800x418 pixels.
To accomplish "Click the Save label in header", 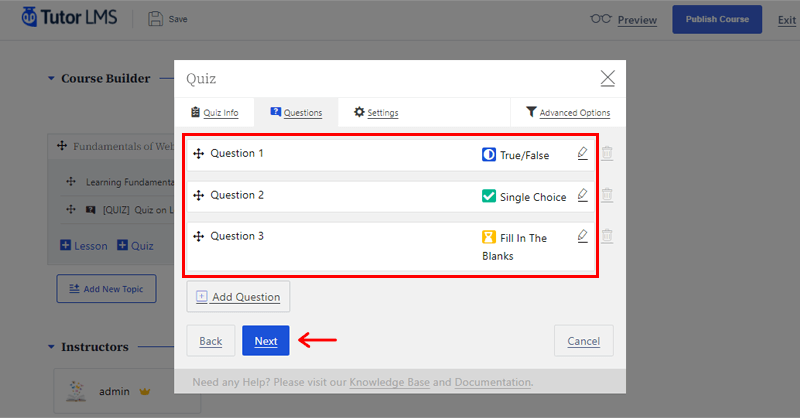I will [x=178, y=19].
